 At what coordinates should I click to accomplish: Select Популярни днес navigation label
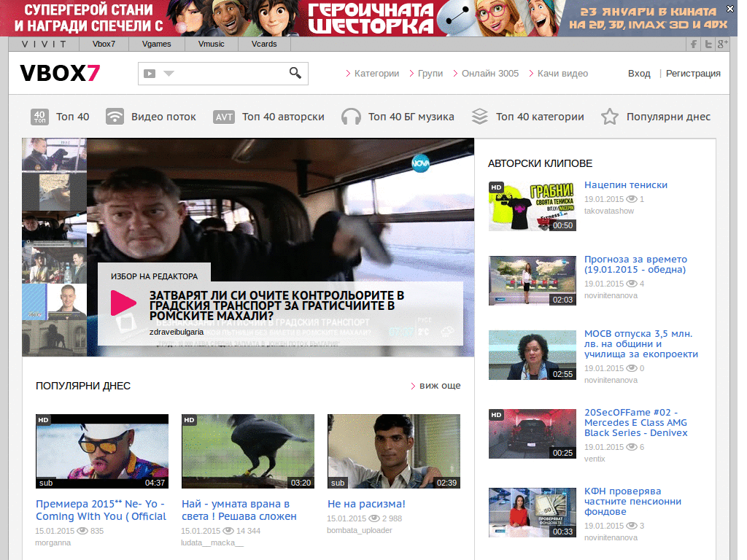click(668, 117)
